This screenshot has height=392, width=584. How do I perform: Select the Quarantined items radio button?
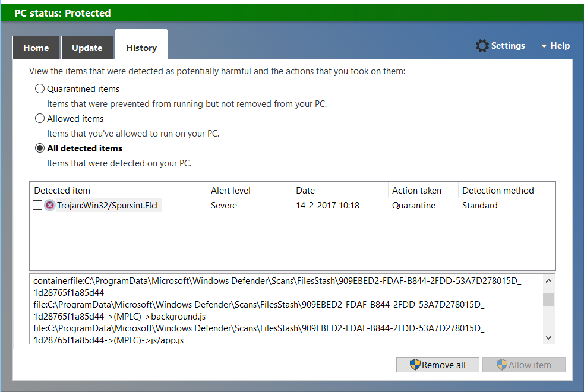39,88
